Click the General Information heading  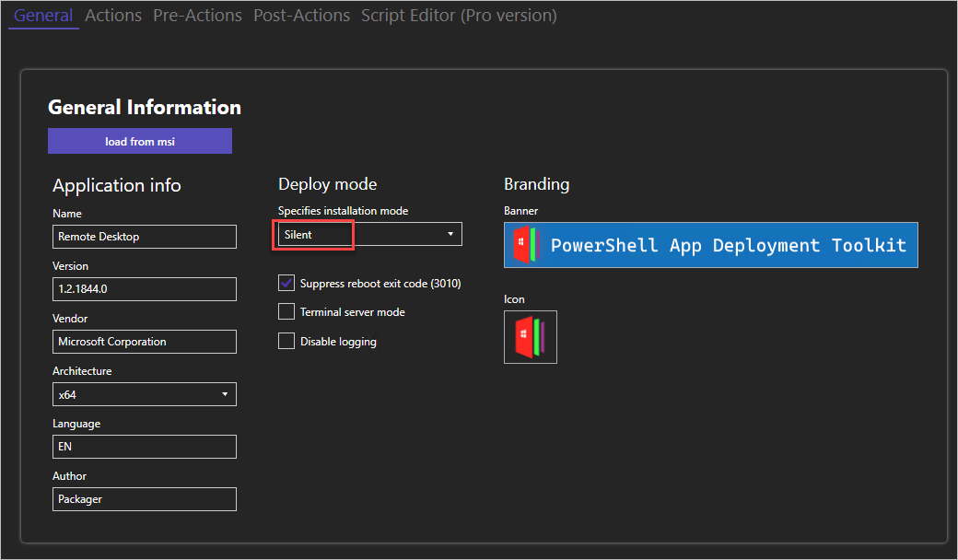[145, 108]
